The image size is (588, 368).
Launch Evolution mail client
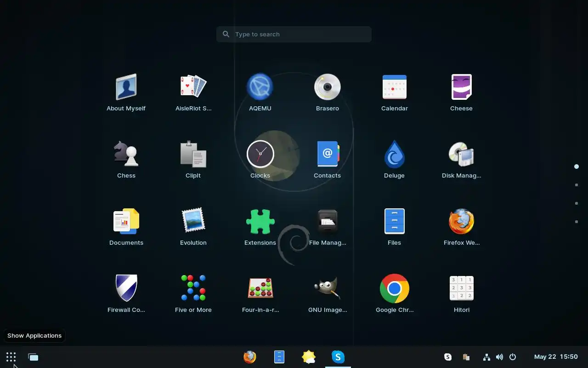point(193,227)
